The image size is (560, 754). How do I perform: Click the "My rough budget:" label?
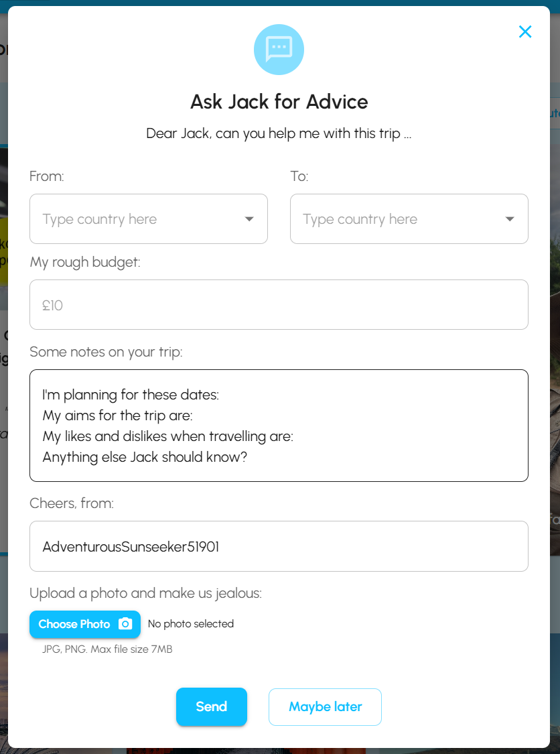(85, 262)
